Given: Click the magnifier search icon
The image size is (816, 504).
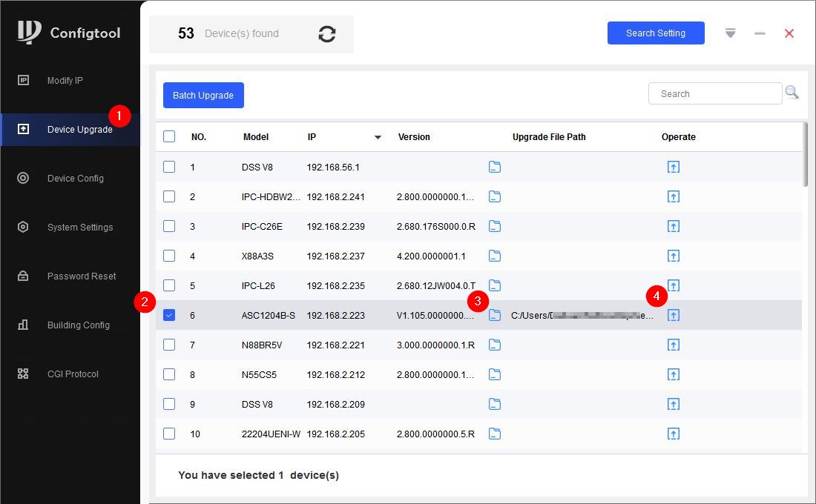Looking at the screenshot, I should click(792, 93).
